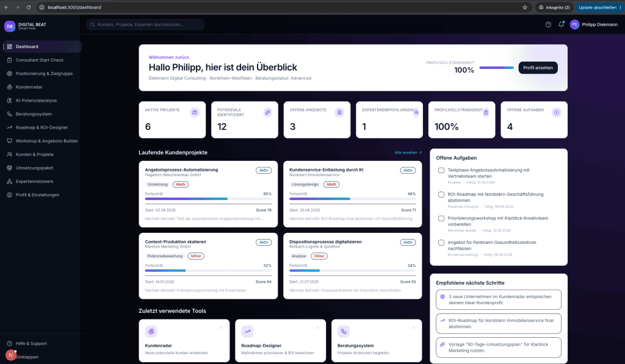Click the Roadmap-Designer tool card icon

[x=248, y=331]
